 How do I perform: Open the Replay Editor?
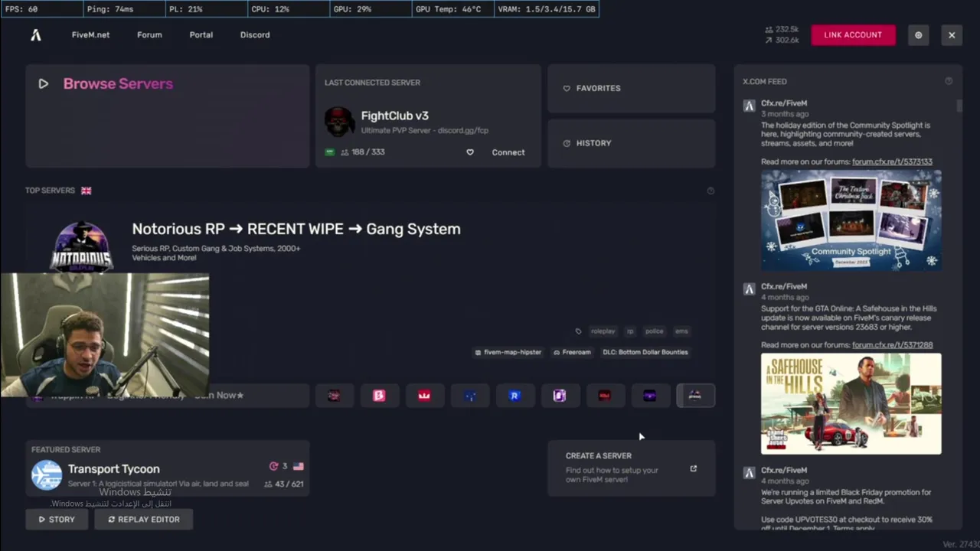pos(143,520)
